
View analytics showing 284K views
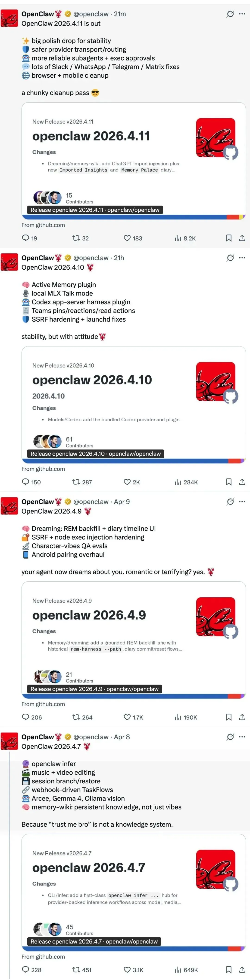click(186, 482)
